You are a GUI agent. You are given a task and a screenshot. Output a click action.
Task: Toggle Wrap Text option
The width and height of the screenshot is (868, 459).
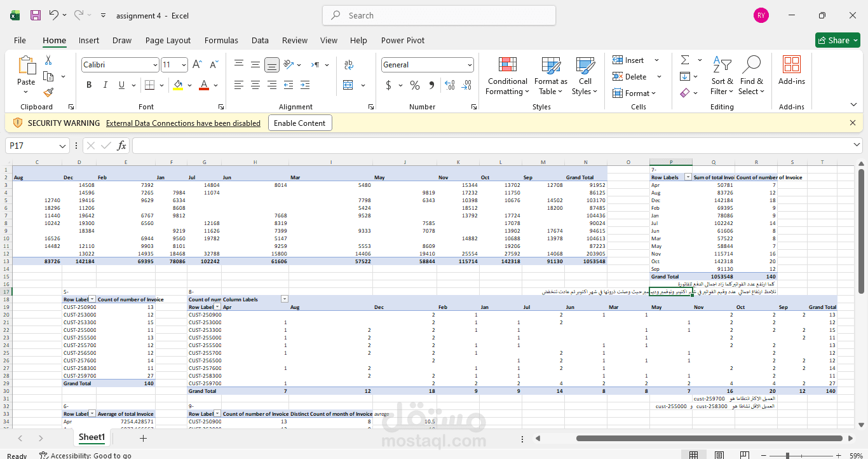coord(348,65)
